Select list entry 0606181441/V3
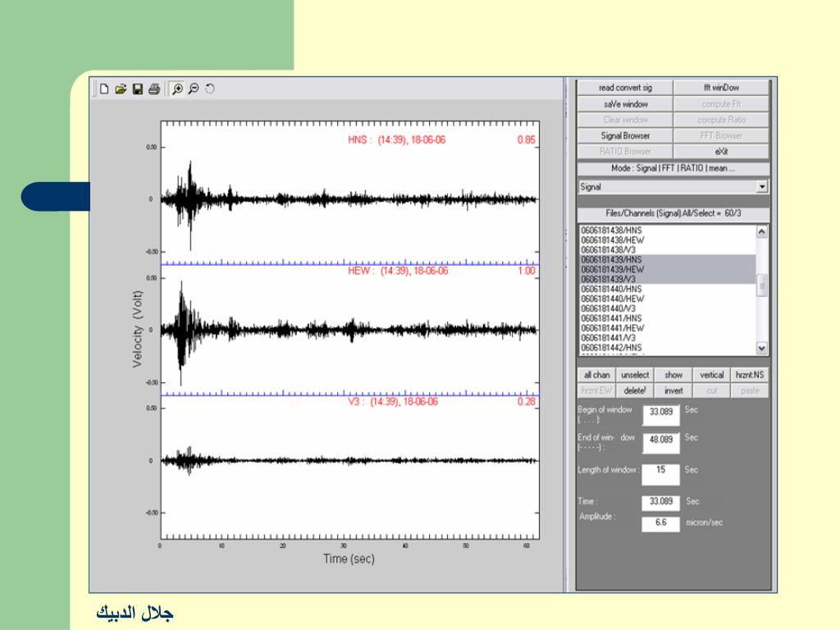The height and width of the screenshot is (630, 840). [667, 337]
